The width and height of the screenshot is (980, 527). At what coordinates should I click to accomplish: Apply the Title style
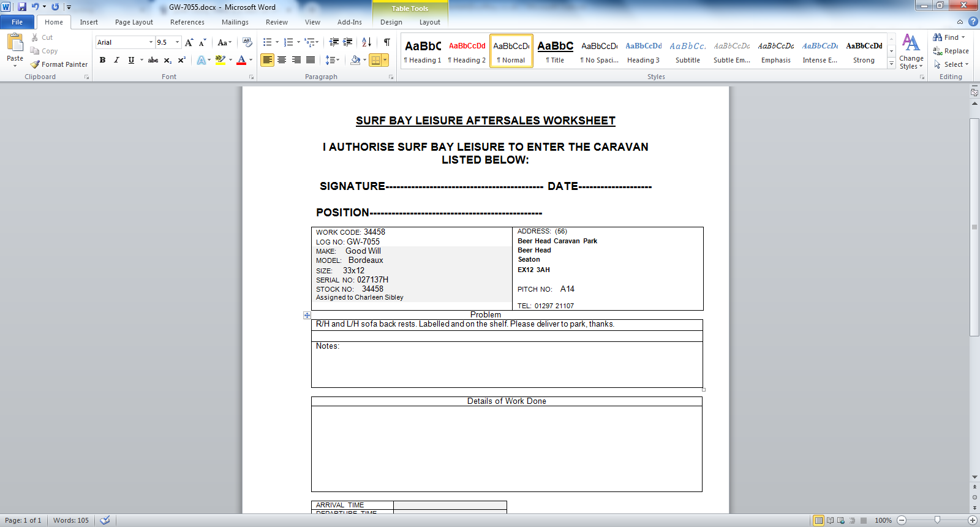click(x=556, y=51)
